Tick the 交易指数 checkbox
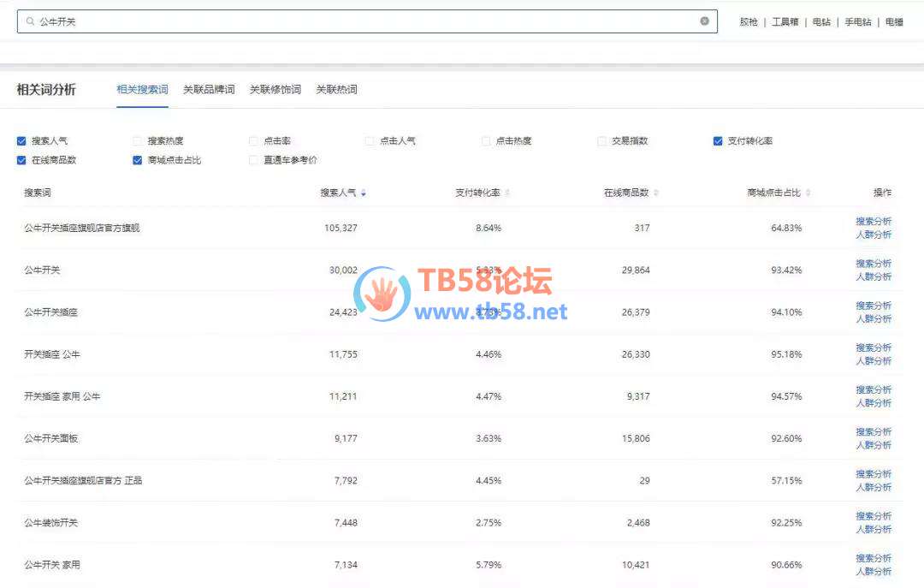The image size is (924, 588). 601,141
